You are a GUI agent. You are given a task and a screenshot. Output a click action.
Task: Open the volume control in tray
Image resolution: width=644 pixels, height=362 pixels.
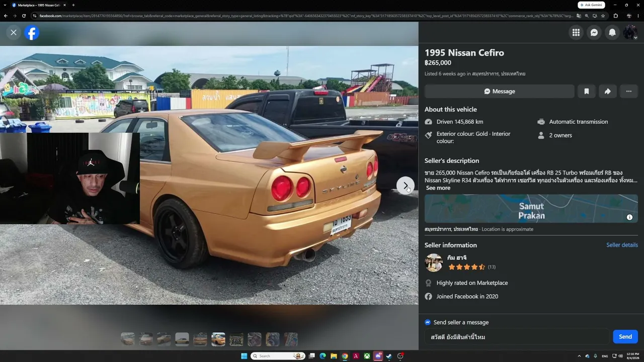point(620,356)
